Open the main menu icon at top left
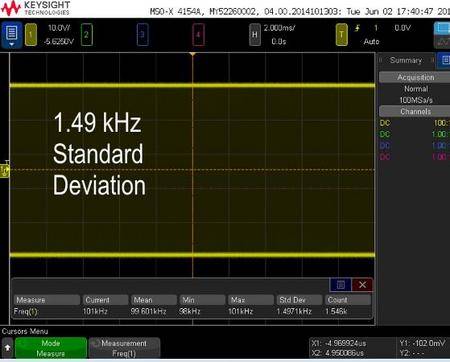Image resolution: width=450 pixels, height=362 pixels. [x=12, y=35]
